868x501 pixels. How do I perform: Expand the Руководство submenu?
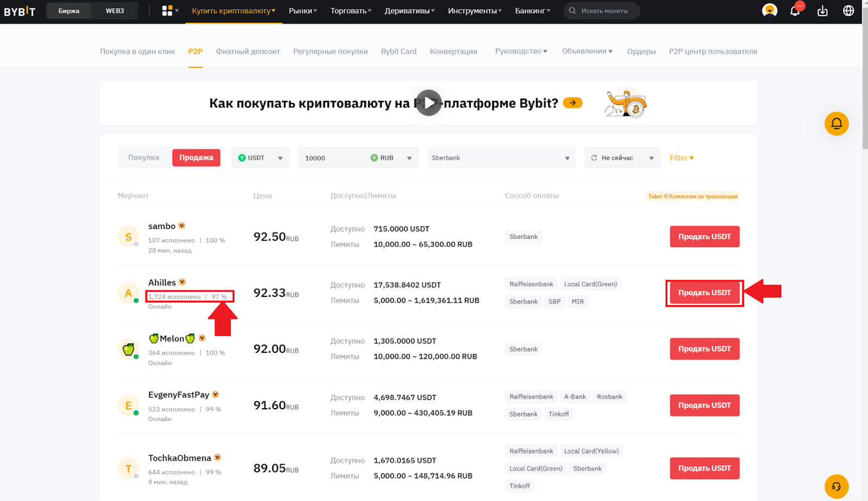pos(521,51)
